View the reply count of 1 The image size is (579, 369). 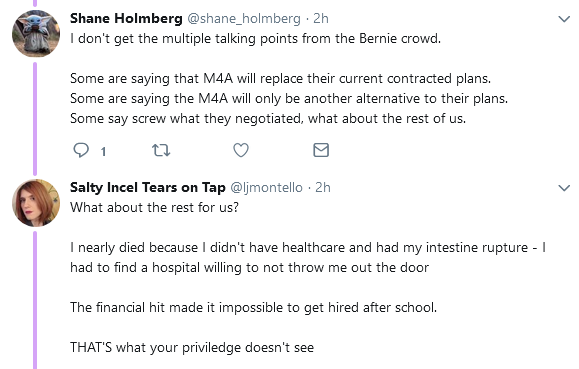click(x=103, y=151)
